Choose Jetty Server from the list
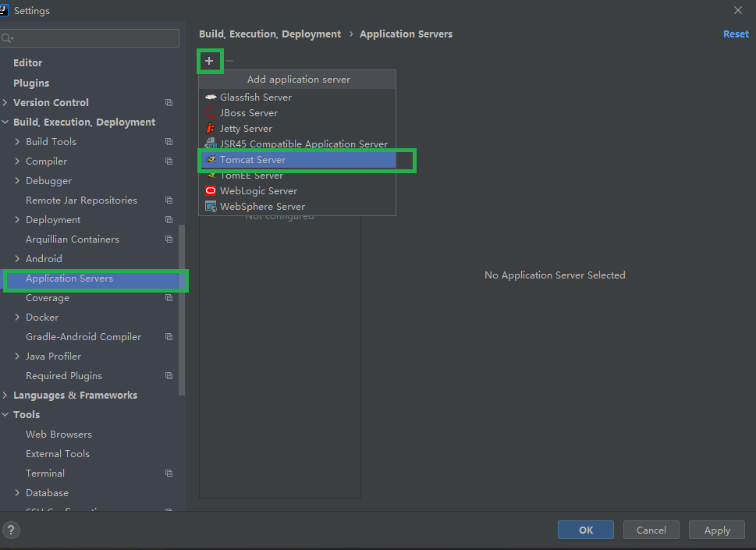This screenshot has width=756, height=550. point(297,128)
